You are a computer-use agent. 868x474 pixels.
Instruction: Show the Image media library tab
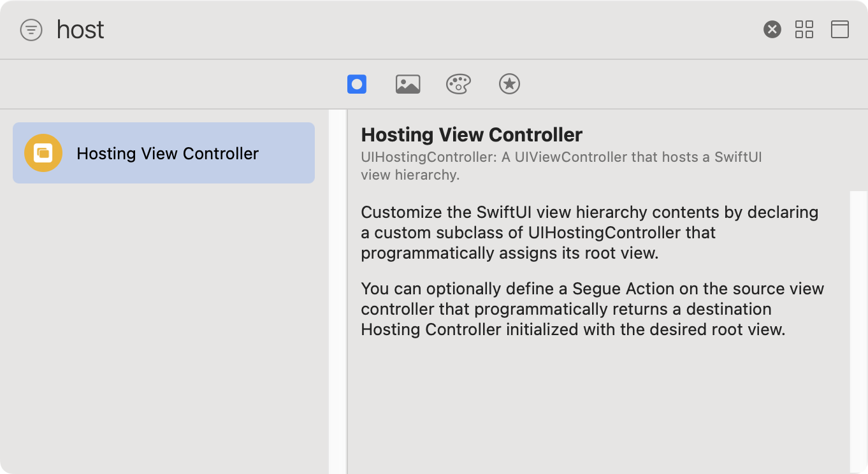408,84
